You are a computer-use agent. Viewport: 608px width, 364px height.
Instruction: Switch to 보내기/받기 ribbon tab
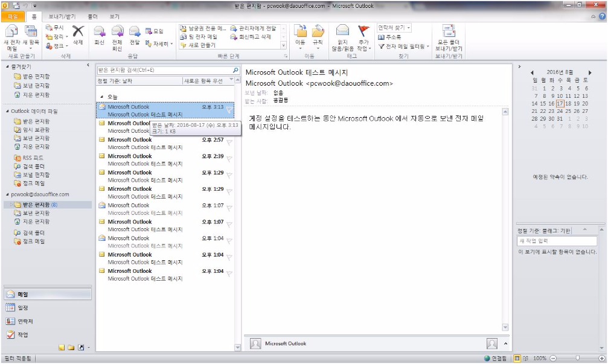click(62, 17)
